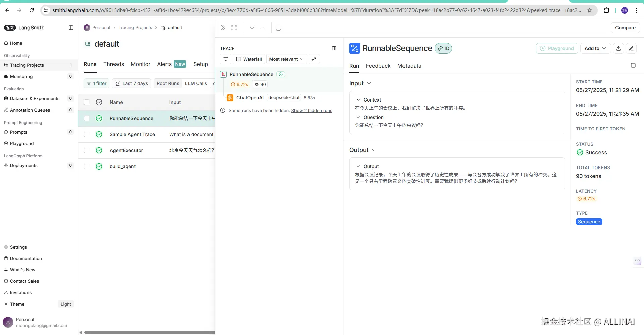Share the run via upload icon
This screenshot has height=335, width=644.
point(619,48)
